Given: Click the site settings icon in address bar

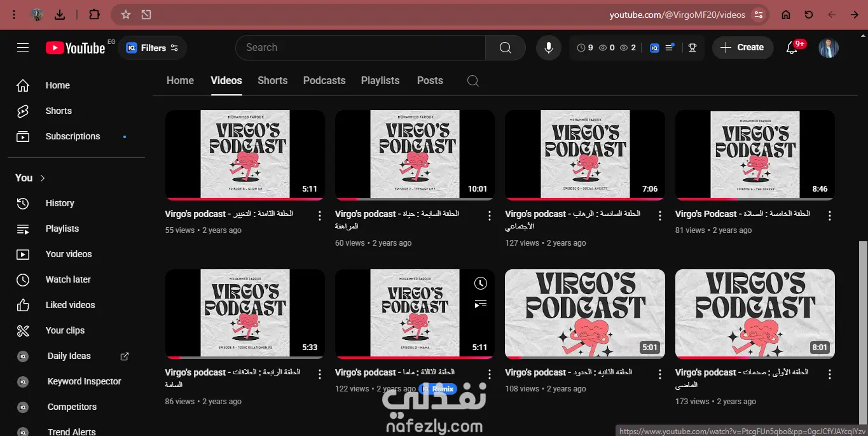Looking at the screenshot, I should pyautogui.click(x=758, y=15).
